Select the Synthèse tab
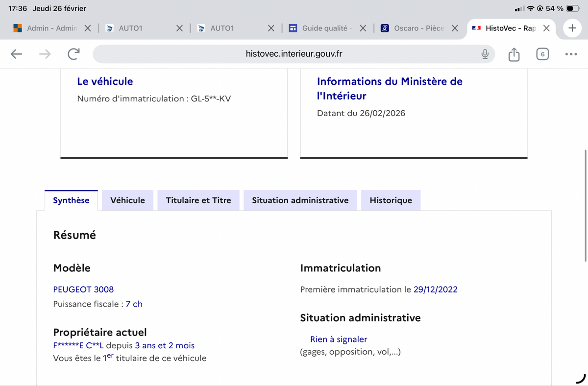This screenshot has width=588, height=386. (x=71, y=200)
